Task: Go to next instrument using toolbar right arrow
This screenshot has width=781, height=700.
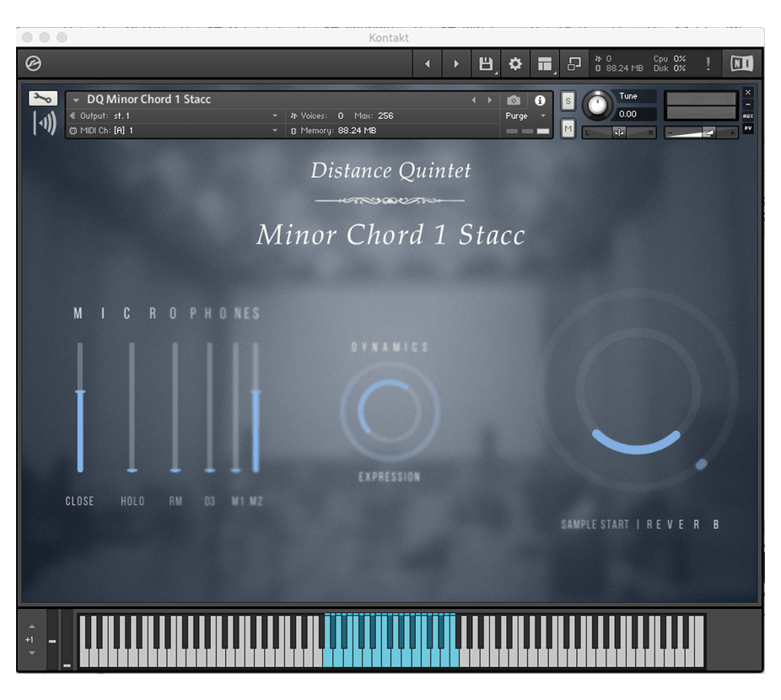Action: click(x=456, y=64)
